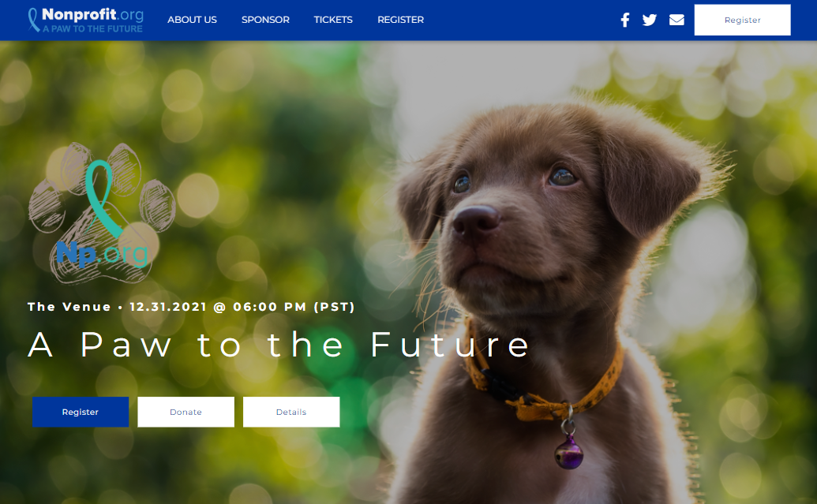The width and height of the screenshot is (817, 504).
Task: Go to the About Us page
Action: (x=192, y=20)
